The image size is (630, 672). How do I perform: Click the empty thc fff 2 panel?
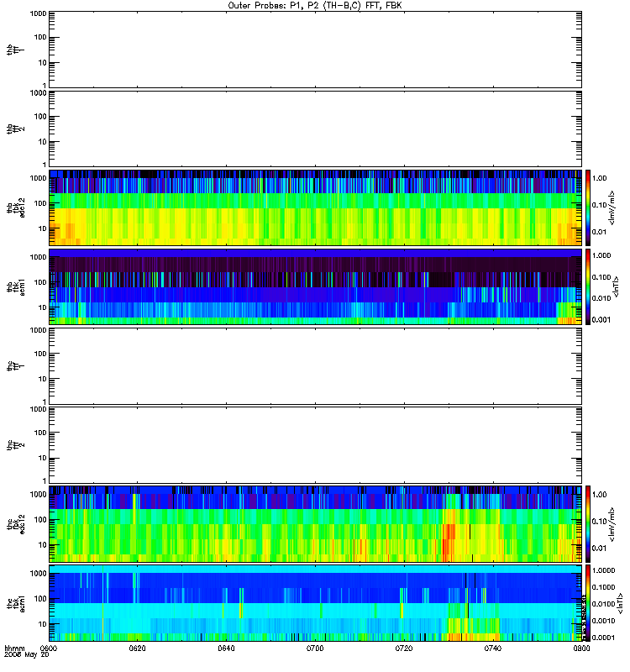coord(315,445)
